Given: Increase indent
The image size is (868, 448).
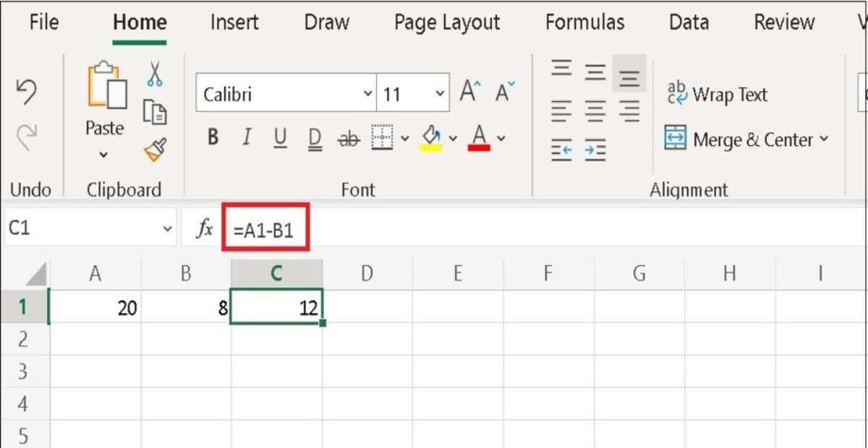Looking at the screenshot, I should [x=595, y=149].
